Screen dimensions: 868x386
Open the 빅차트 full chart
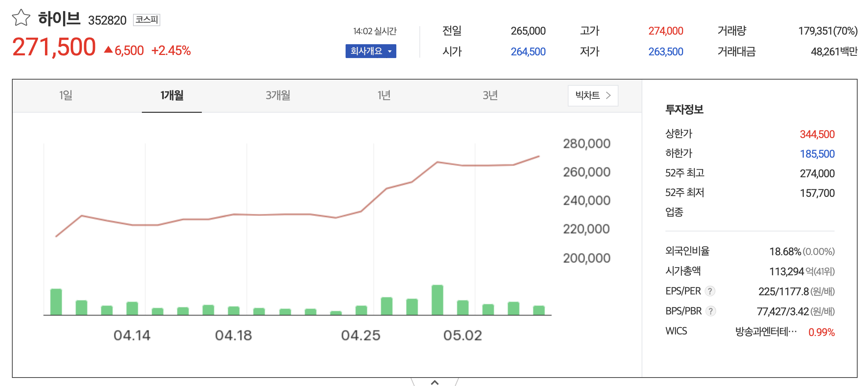593,95
